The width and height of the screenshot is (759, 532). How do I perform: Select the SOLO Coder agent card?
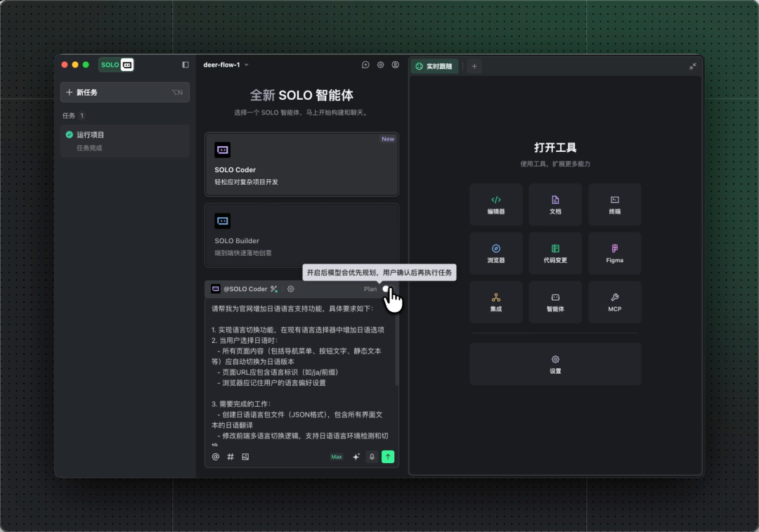(x=301, y=164)
